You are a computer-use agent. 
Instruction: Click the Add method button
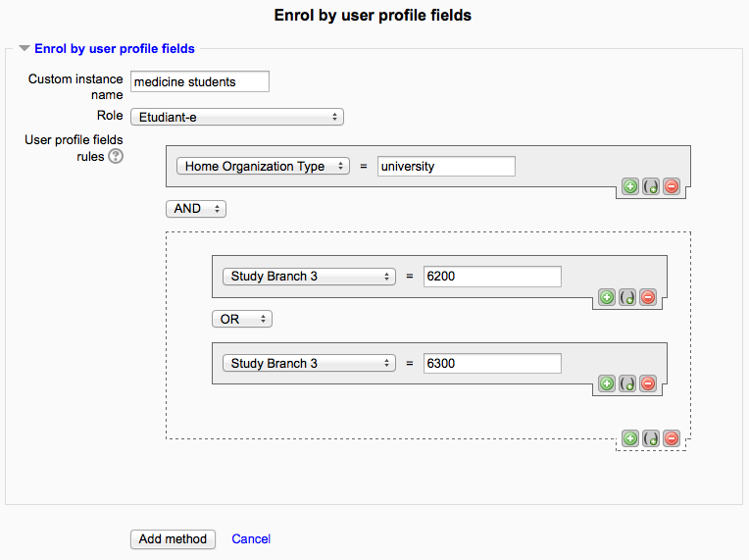point(173,539)
